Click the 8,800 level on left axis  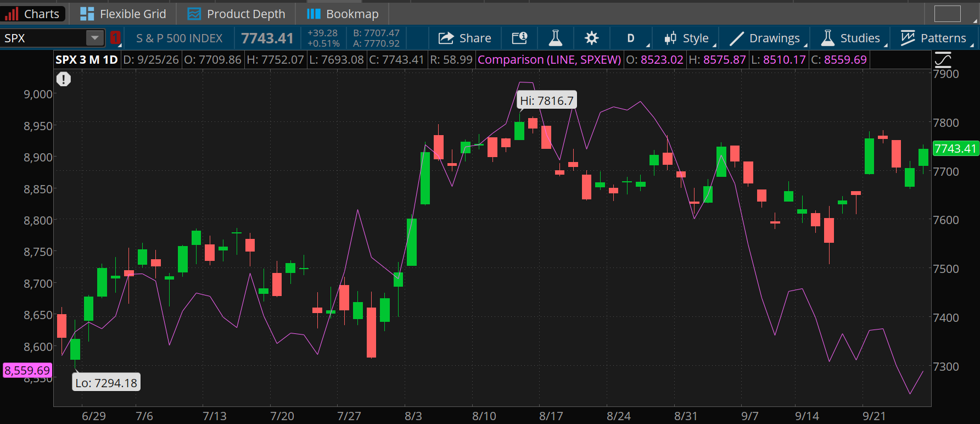pos(38,220)
